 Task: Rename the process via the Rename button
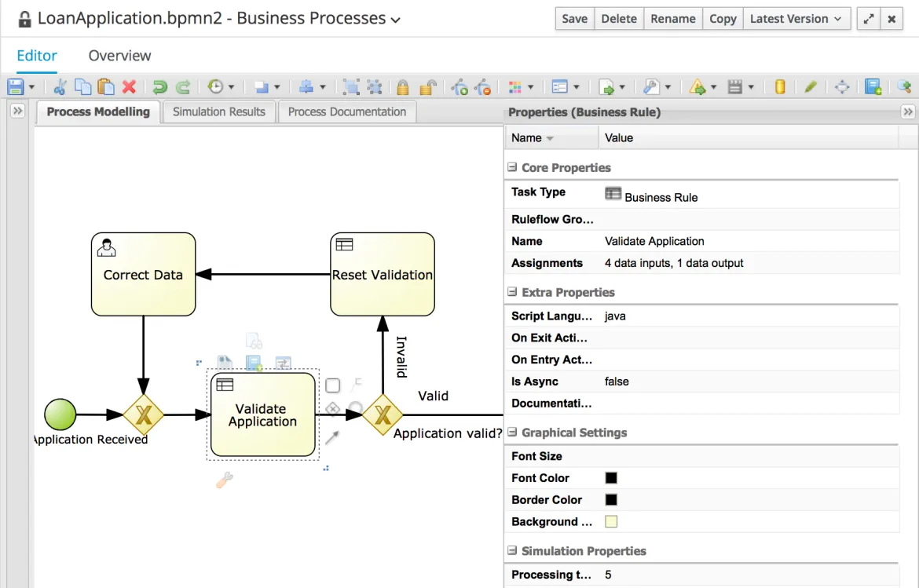click(x=672, y=18)
